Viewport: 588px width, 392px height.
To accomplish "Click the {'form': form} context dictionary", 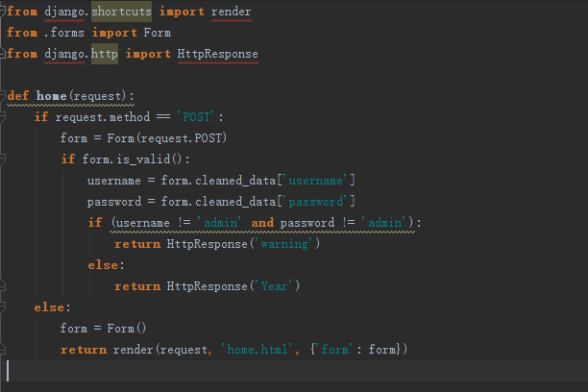I will click(357, 349).
